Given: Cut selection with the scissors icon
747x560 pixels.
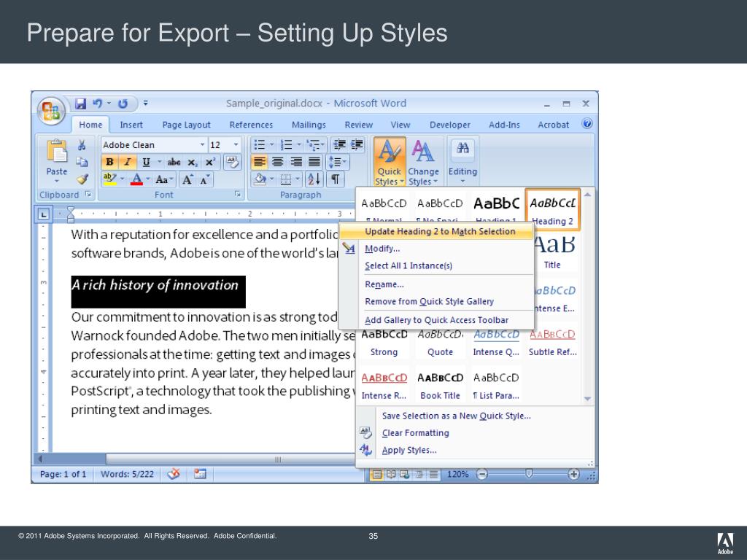Looking at the screenshot, I should coord(82,145).
